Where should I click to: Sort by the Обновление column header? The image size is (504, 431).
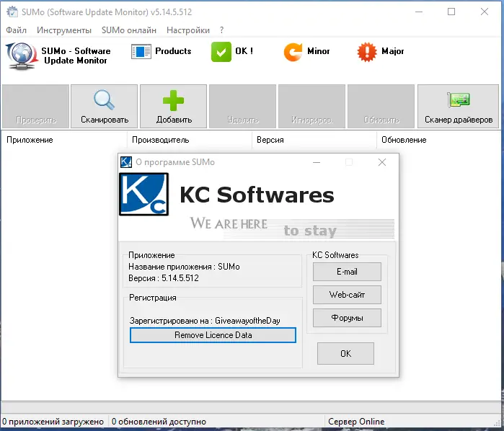point(439,140)
